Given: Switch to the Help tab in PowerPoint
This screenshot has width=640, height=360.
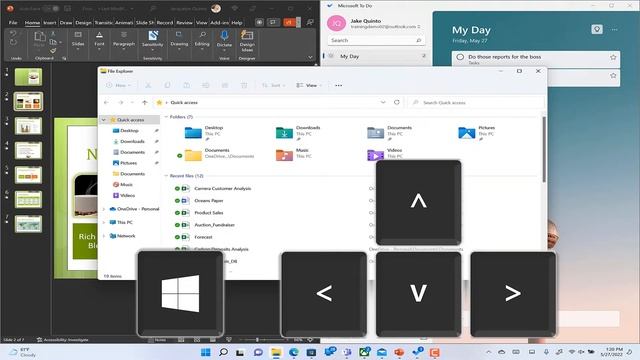Looking at the screenshot, I should coord(237,23).
